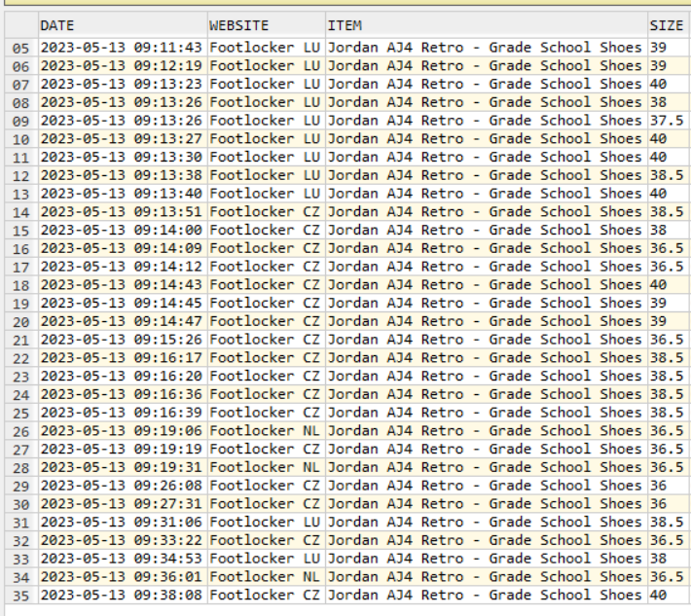
Task: Click the item cell in row 11
Action: (485, 157)
